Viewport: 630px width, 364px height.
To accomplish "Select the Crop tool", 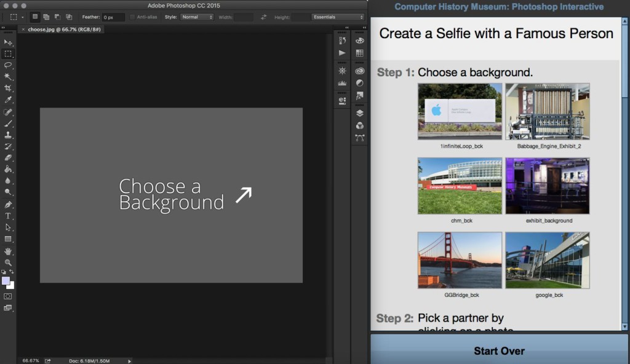I will click(7, 88).
